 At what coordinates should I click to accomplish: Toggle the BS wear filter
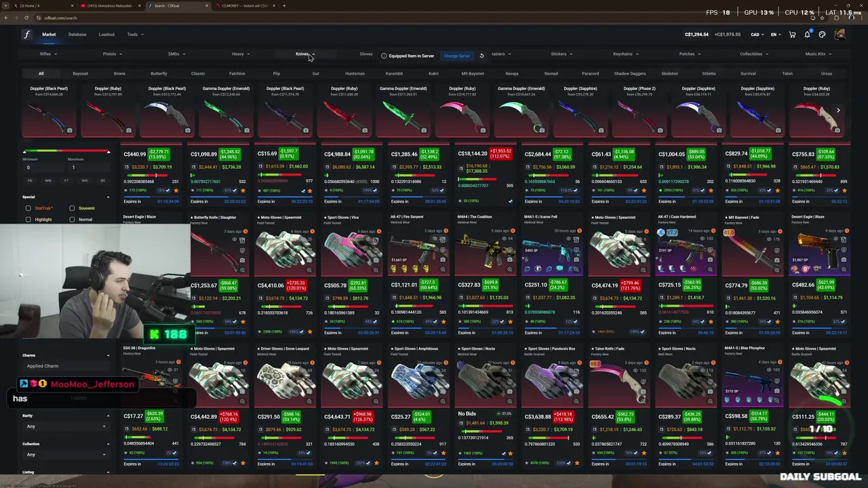tap(103, 181)
